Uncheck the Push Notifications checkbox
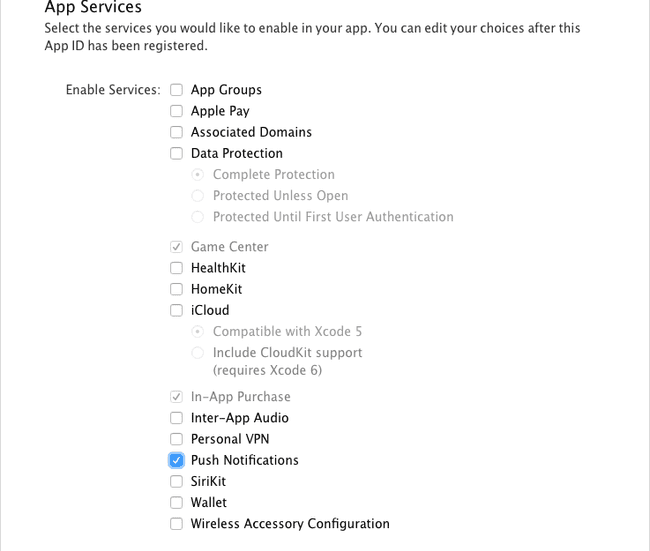 click(176, 460)
